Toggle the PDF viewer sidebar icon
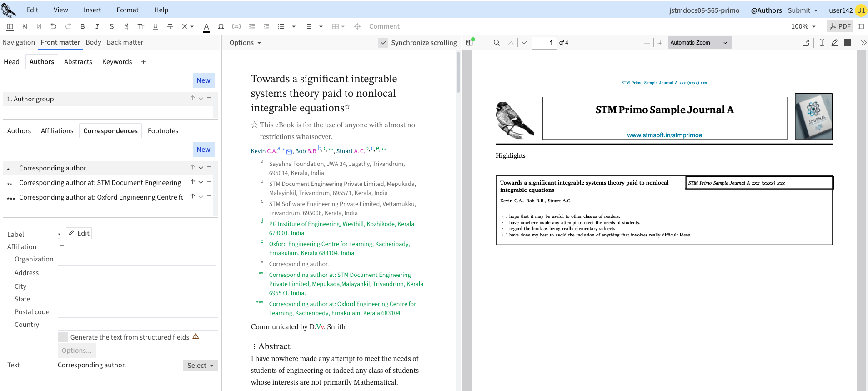Viewport: 868px width, 391px height. coord(470,42)
